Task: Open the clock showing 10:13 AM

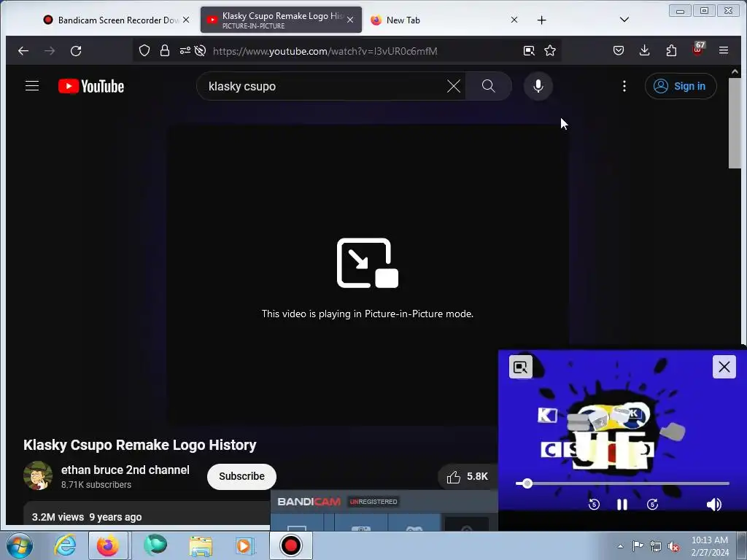Action: pyautogui.click(x=710, y=546)
